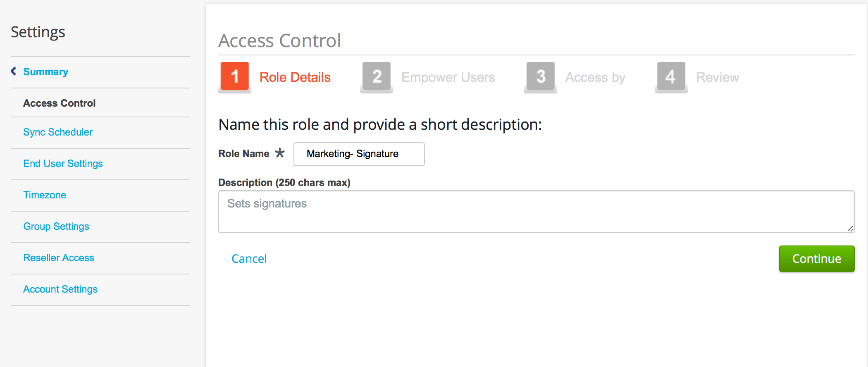Select Access Control in the settings sidebar
Viewport: 868px width, 367px height.
(59, 103)
